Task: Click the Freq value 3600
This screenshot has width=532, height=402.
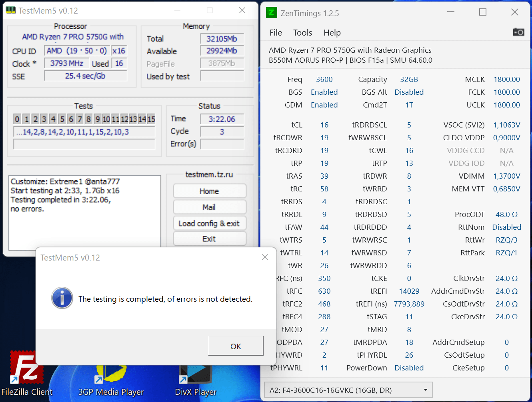Action: [324, 80]
